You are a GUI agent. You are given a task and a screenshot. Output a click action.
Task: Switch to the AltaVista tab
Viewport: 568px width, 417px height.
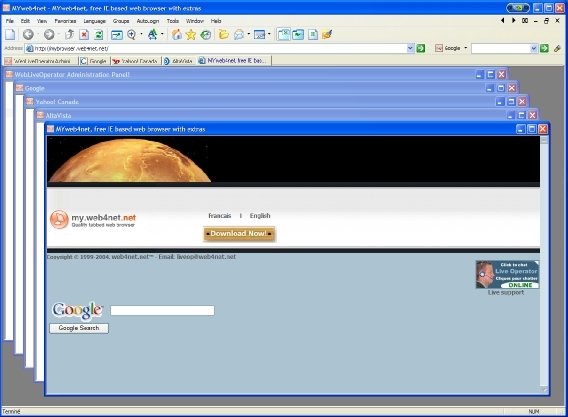pyautogui.click(x=178, y=61)
